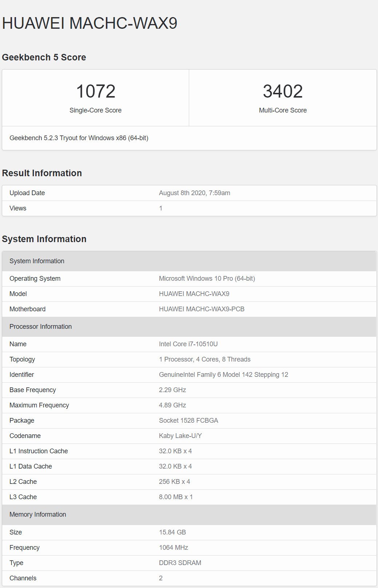This screenshot has height=588, width=378.
Task: Select the L1 Instruction Cache 32.0 KB x 4 value
Action: coord(175,451)
